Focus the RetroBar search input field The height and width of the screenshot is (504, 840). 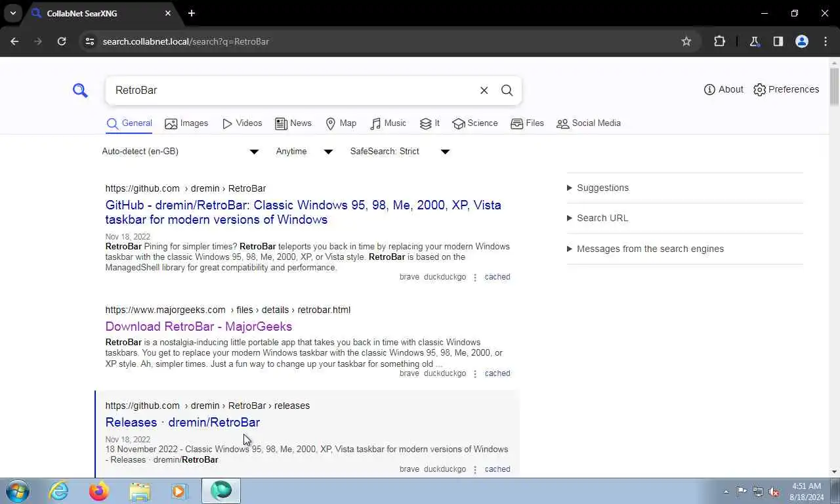coord(292,90)
